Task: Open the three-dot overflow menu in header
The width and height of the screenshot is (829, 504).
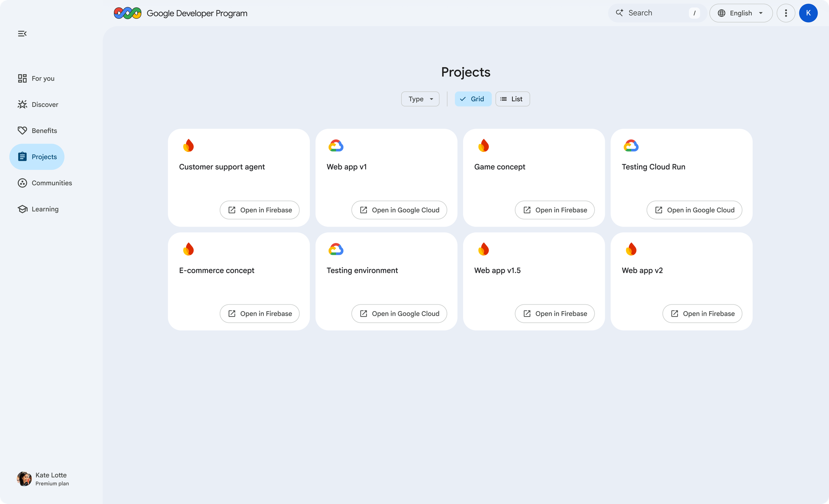Action: [x=786, y=13]
